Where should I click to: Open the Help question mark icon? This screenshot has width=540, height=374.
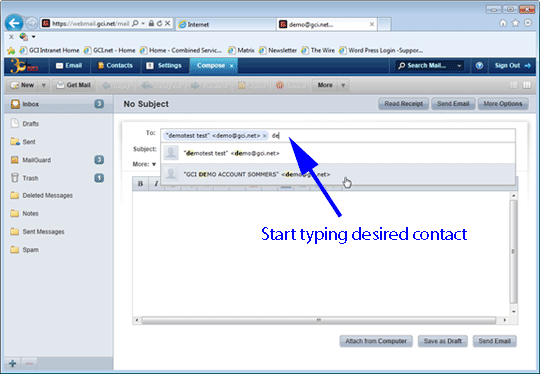pyautogui.click(x=479, y=65)
